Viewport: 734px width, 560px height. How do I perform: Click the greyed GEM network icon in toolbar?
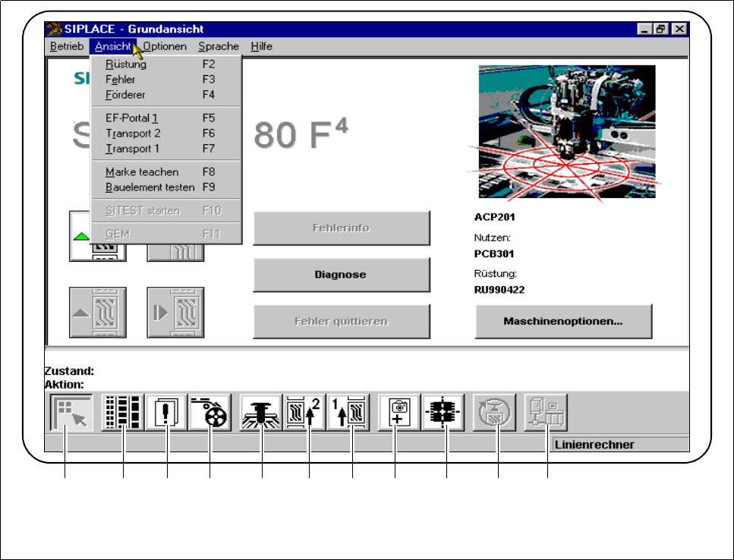[545, 413]
